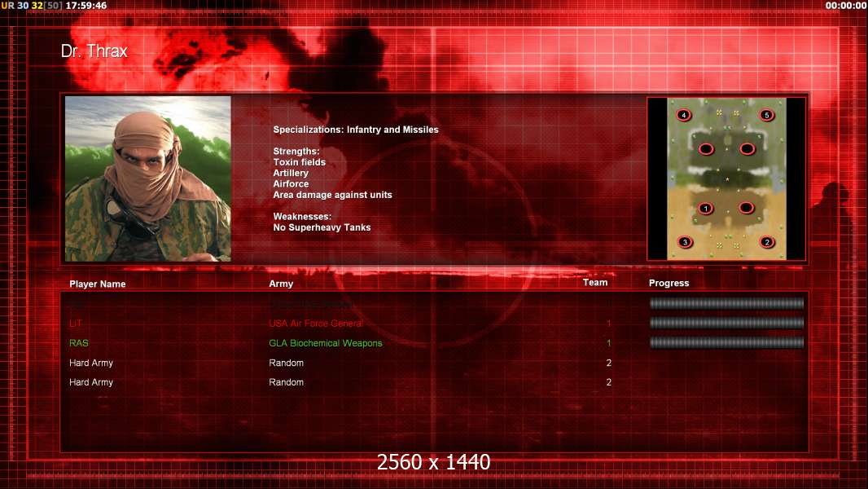Click the 'Strengths:' heading
The height and width of the screenshot is (489, 868).
point(296,152)
